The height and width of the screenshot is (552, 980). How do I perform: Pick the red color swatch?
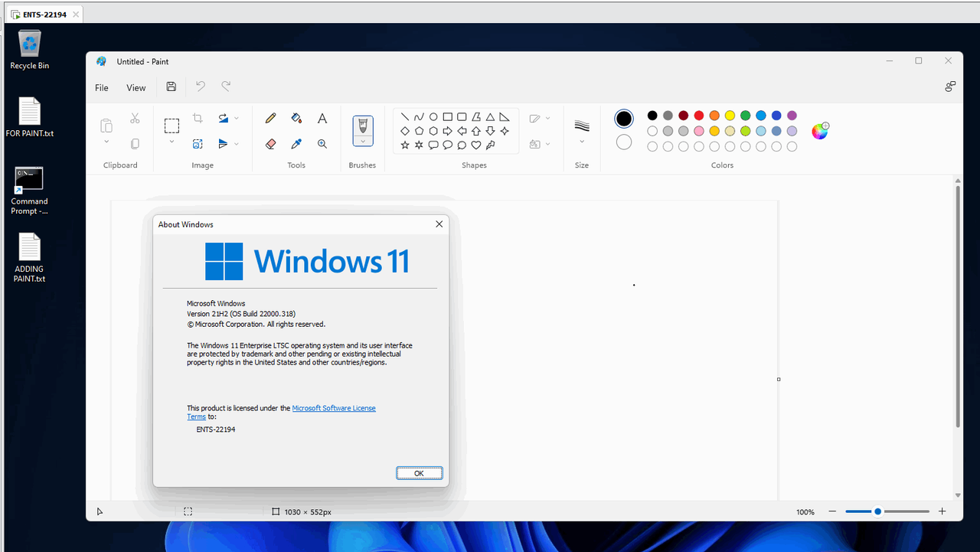pos(699,116)
